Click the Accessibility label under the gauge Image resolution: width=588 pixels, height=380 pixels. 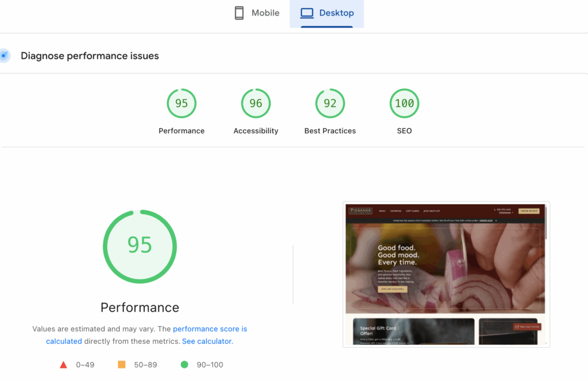click(x=256, y=131)
